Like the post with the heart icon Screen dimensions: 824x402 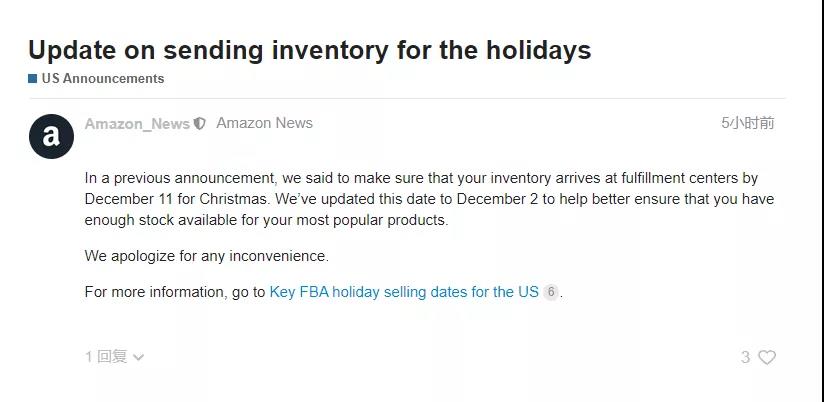767,357
